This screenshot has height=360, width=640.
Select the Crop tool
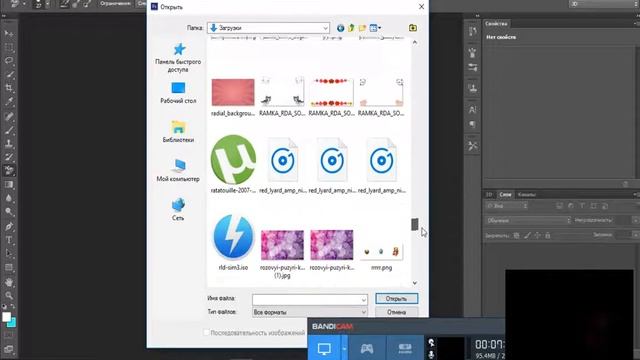tap(9, 88)
